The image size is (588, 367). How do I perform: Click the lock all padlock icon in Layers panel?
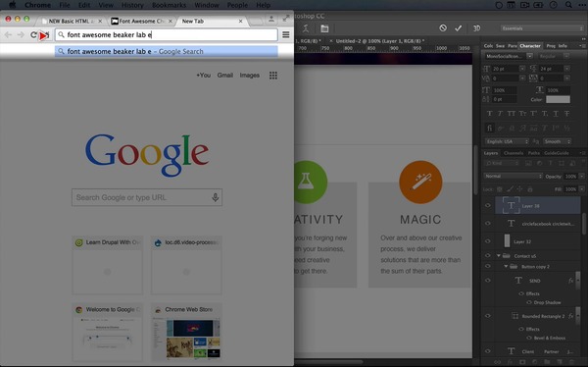tap(530, 189)
